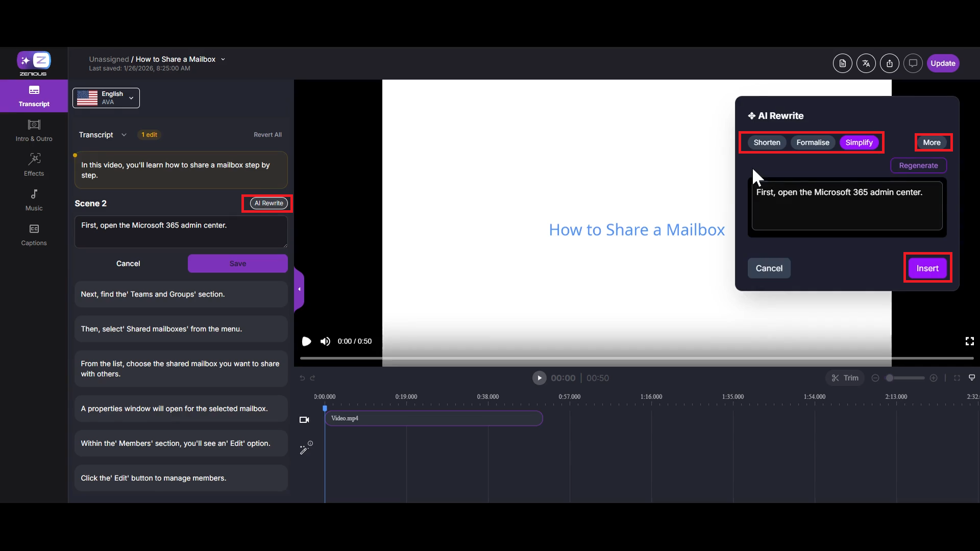Open More rewrite options
Image resolution: width=980 pixels, height=551 pixels.
pos(932,142)
